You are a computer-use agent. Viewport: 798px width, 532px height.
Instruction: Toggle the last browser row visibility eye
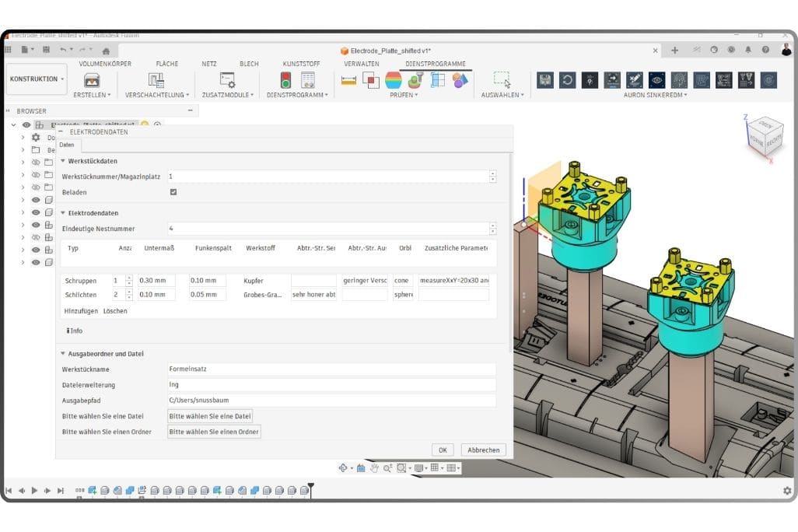pyautogui.click(x=36, y=263)
